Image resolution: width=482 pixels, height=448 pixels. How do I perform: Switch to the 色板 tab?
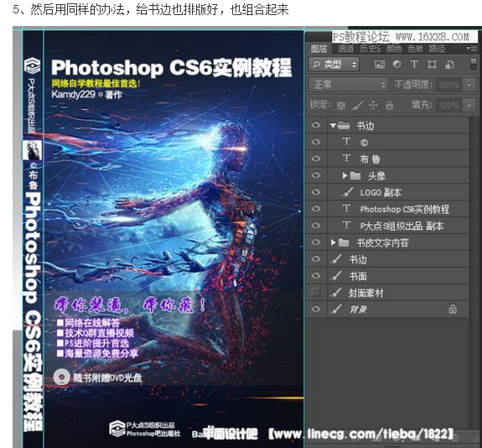tap(415, 49)
